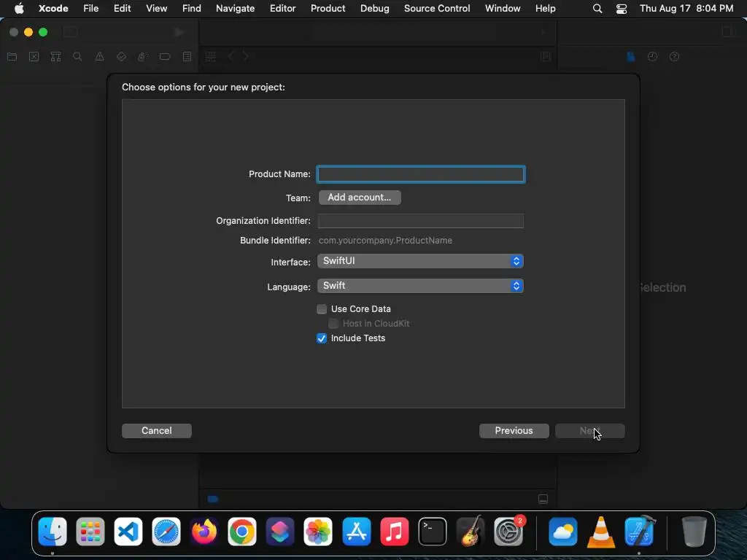
Task: Uncheck the Include Tests checkbox
Action: [x=322, y=338]
